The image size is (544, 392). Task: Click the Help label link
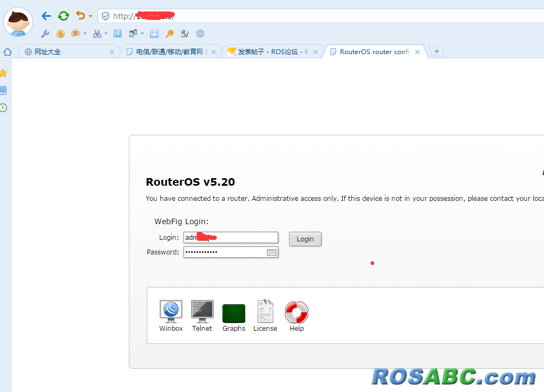click(x=297, y=328)
